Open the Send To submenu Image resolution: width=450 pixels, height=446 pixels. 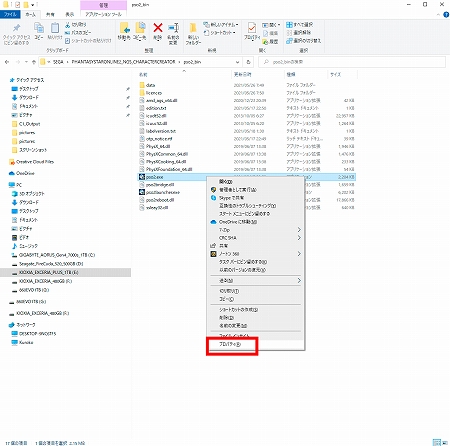click(256, 281)
